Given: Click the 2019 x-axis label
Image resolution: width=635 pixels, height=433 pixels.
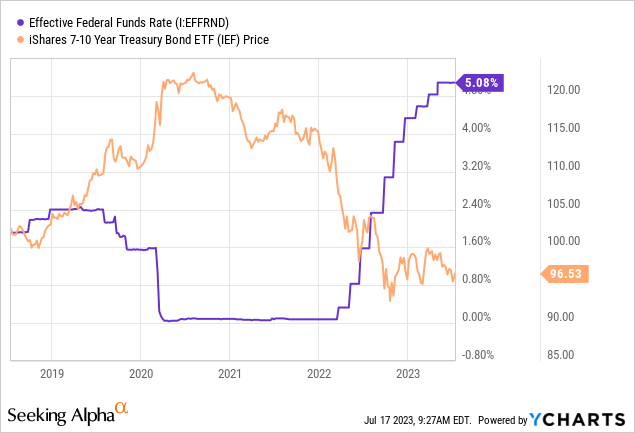Looking at the screenshot, I should tap(52, 373).
